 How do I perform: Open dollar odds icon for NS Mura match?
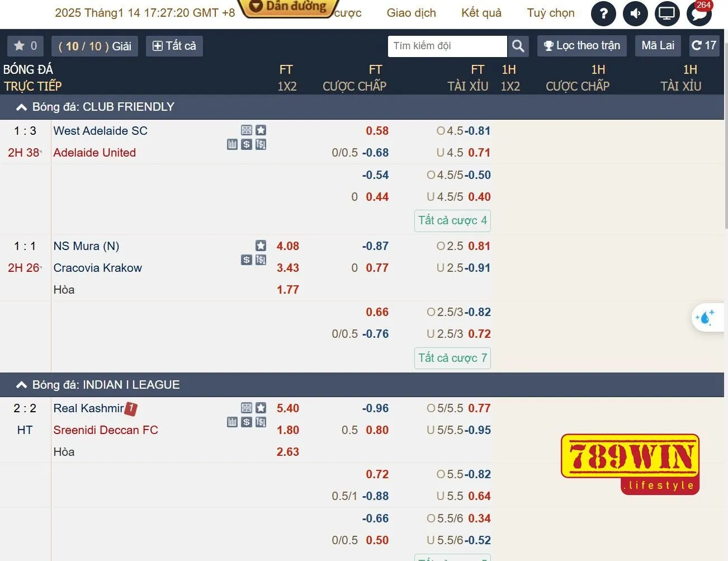pos(246,260)
